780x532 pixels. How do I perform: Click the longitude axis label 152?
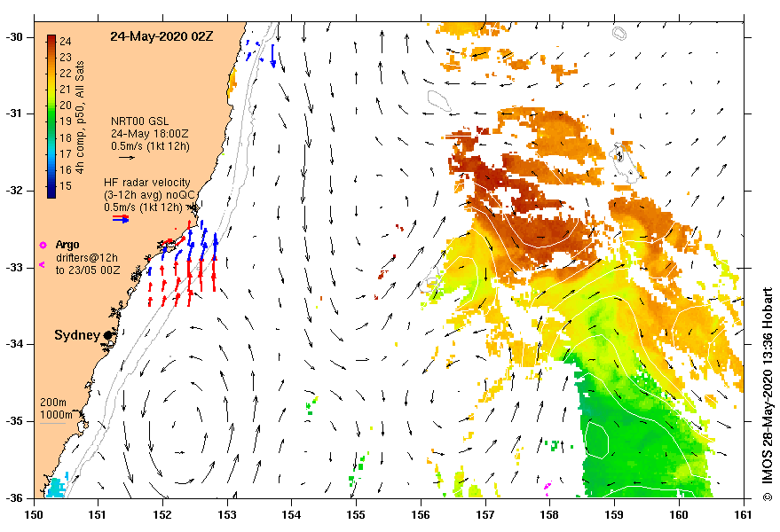(x=162, y=515)
